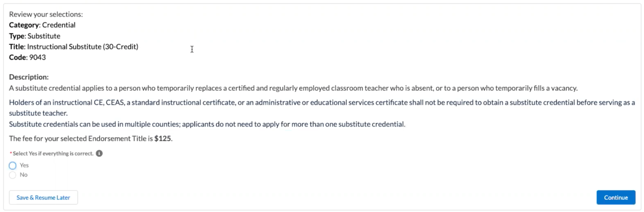Click the 'Yes' option label text

(x=24, y=165)
